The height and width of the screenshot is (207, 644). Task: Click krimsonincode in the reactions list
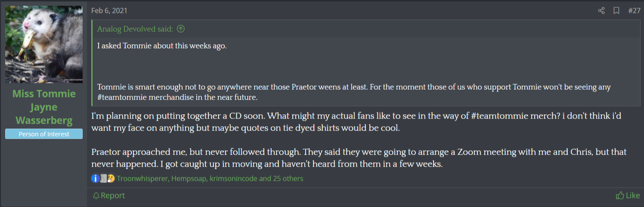tap(233, 178)
